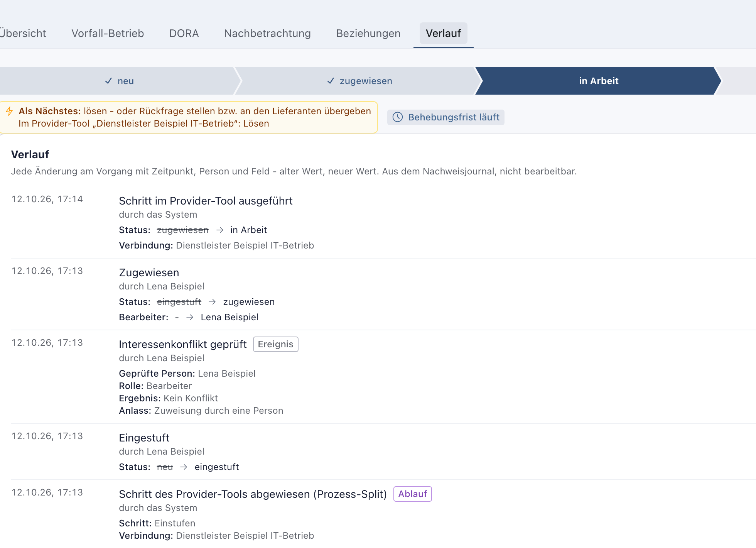Screen dimensions: 756x548
Task: Click the new status value 'in Arbeit' in journal
Action: coord(249,230)
